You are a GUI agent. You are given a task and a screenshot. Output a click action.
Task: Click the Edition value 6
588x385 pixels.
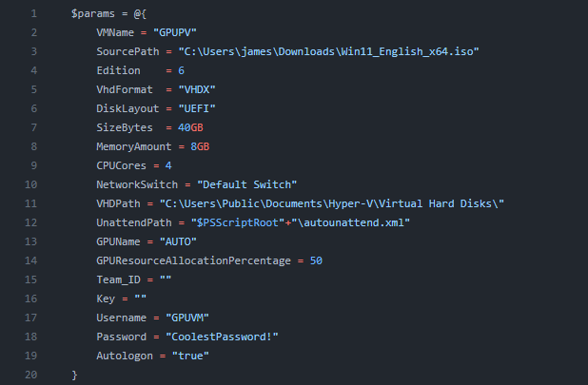181,71
